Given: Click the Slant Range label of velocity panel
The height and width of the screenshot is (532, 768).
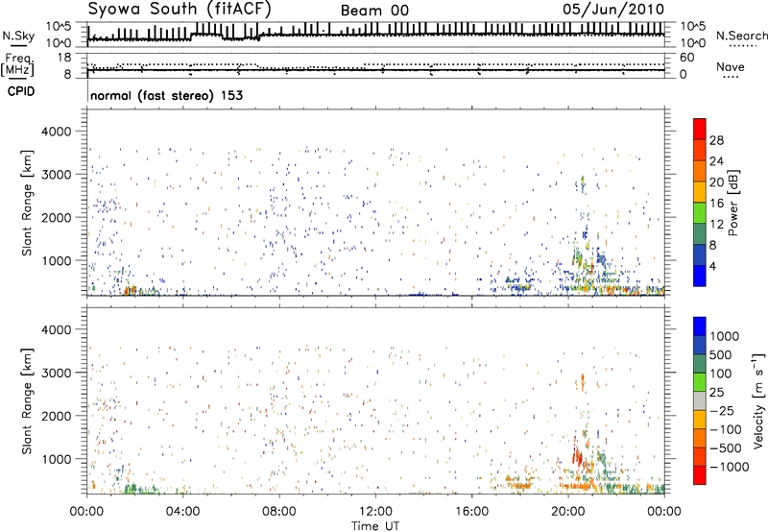Looking at the screenshot, I should (27, 400).
